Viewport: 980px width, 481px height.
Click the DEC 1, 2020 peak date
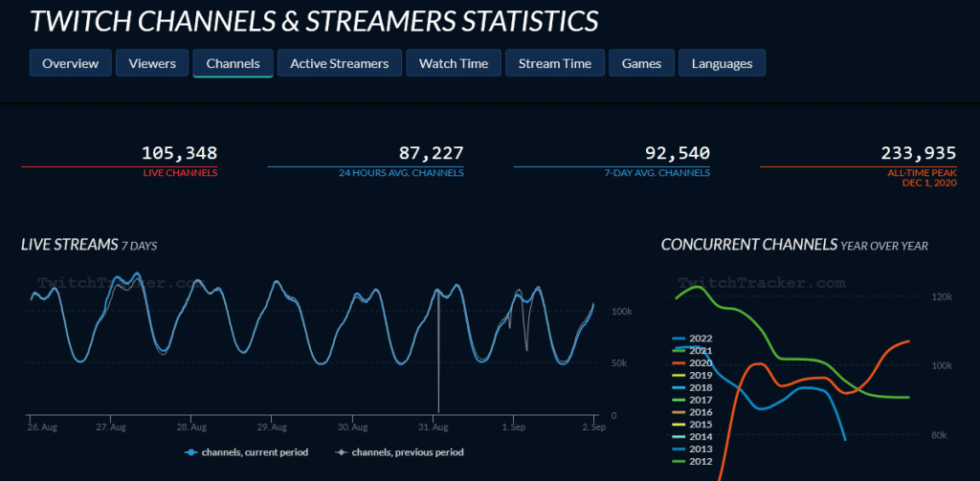pos(929,183)
